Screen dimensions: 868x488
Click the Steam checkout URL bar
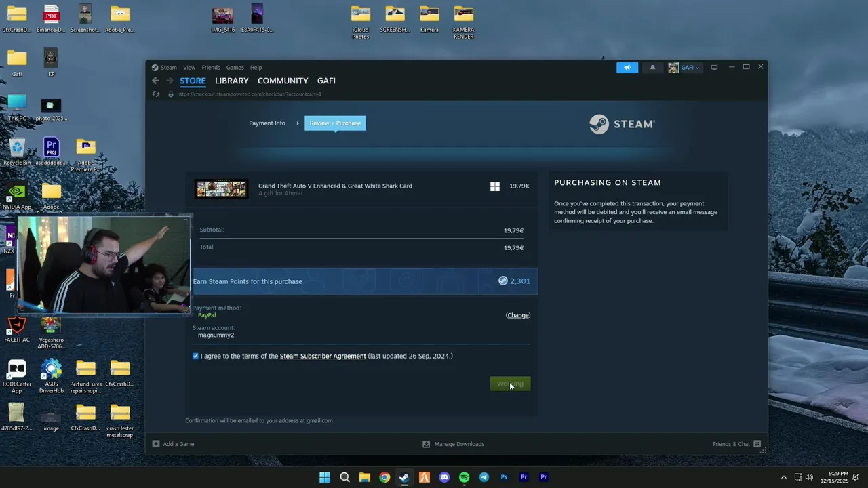coord(249,94)
